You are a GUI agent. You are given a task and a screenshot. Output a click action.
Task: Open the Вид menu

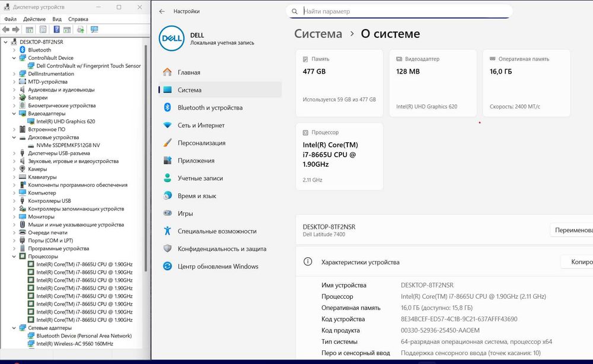coord(57,19)
